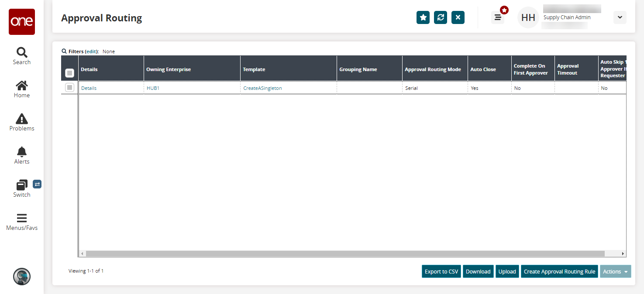
Task: Click the Serial routing mode cell
Action: (435, 88)
